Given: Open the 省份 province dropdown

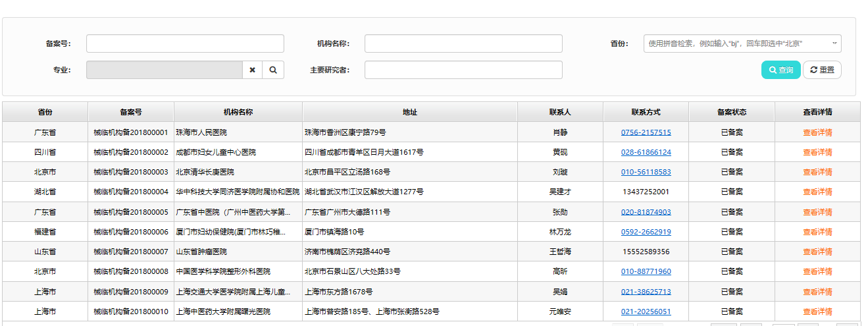Looking at the screenshot, I should point(742,43).
